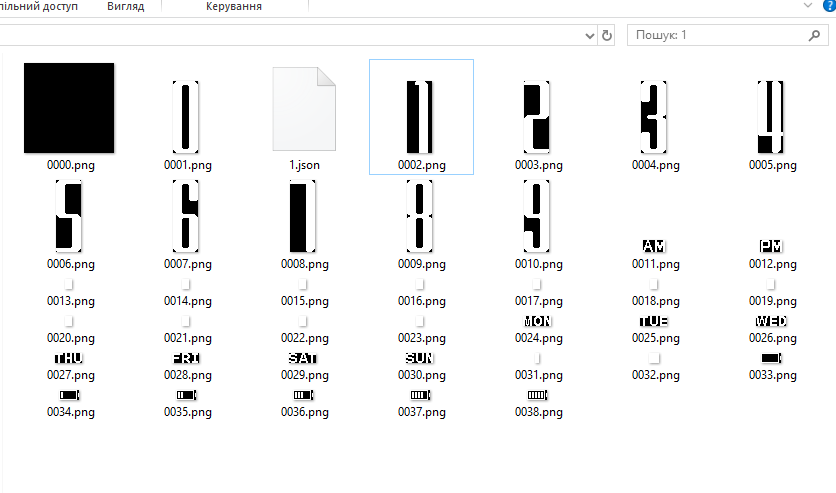Select 0010.png digit nine image

pos(536,216)
